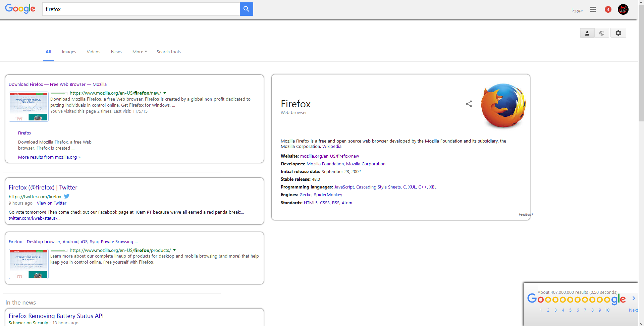This screenshot has height=326, width=644.
Task: Click the Google logo
Action: point(20,9)
